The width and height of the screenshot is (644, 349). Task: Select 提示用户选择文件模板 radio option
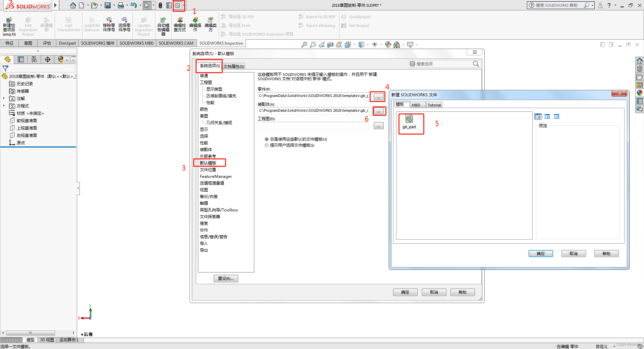point(267,145)
